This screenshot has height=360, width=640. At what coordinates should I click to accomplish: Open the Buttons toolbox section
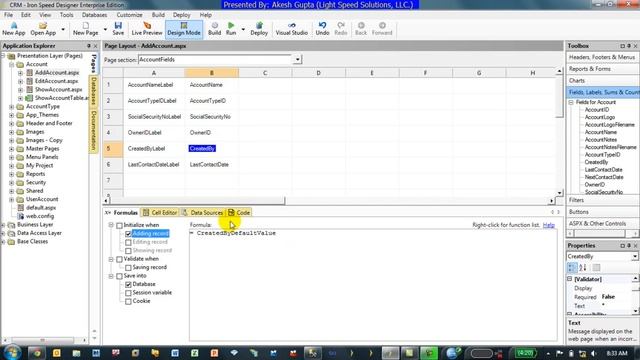point(602,212)
